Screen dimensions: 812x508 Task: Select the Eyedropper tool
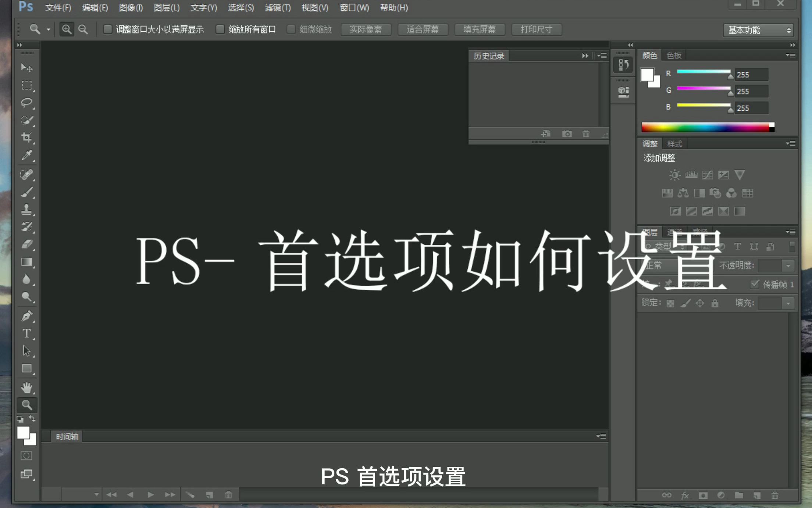[26, 155]
